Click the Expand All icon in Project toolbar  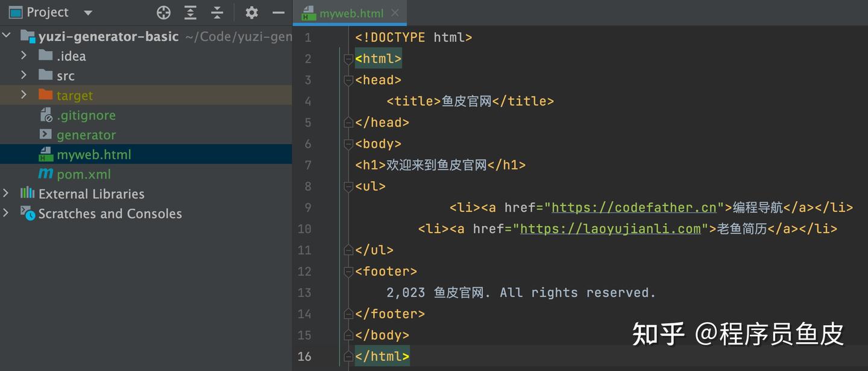coord(190,13)
